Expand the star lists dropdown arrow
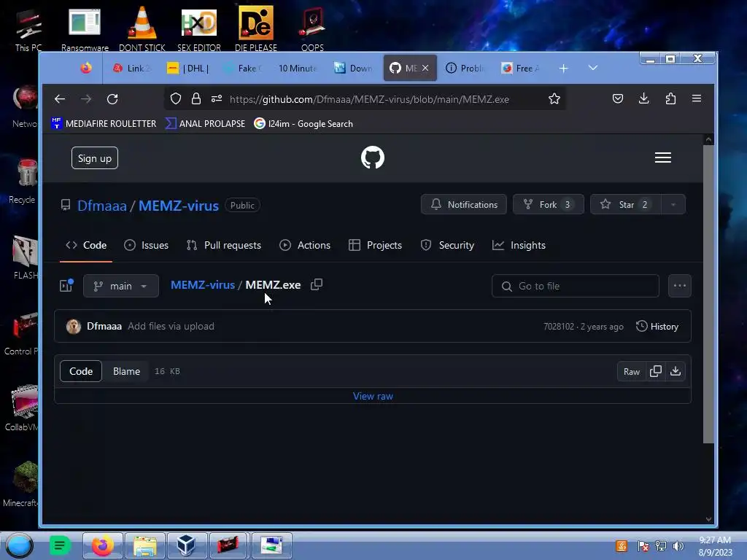Image resolution: width=747 pixels, height=560 pixels. point(673,204)
